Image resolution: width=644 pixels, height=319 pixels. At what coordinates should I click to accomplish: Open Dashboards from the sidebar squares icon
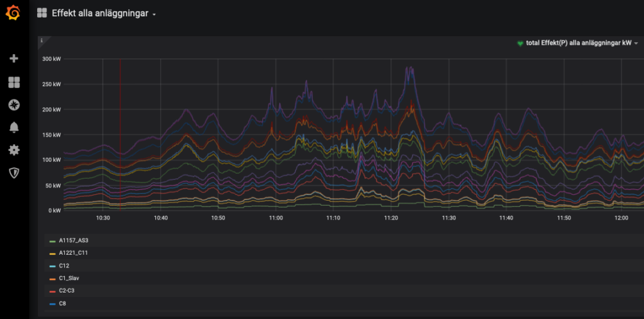pos(14,82)
